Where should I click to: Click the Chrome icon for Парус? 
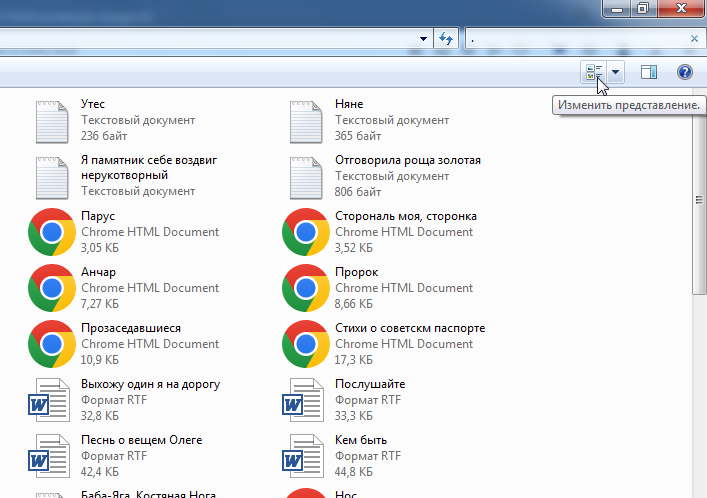click(52, 232)
